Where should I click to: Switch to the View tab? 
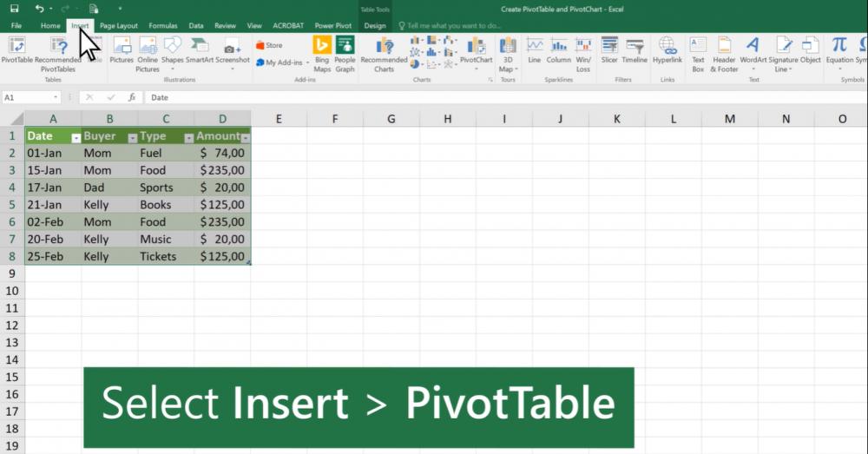coord(254,25)
